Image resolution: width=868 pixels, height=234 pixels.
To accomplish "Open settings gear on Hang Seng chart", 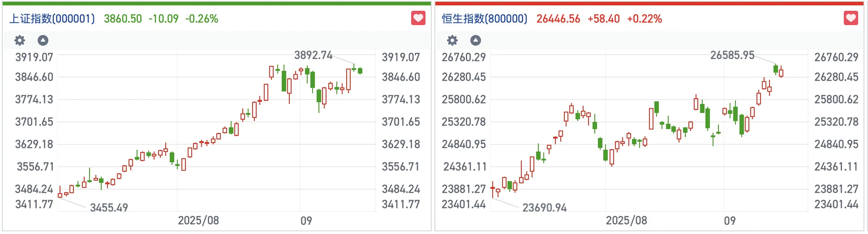I will (x=452, y=40).
